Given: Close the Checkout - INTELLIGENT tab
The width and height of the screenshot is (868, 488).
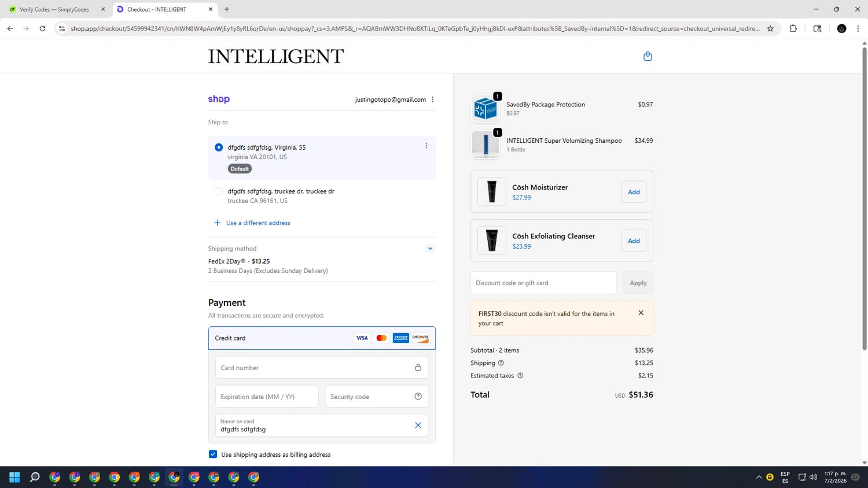Looking at the screenshot, I should [211, 9].
